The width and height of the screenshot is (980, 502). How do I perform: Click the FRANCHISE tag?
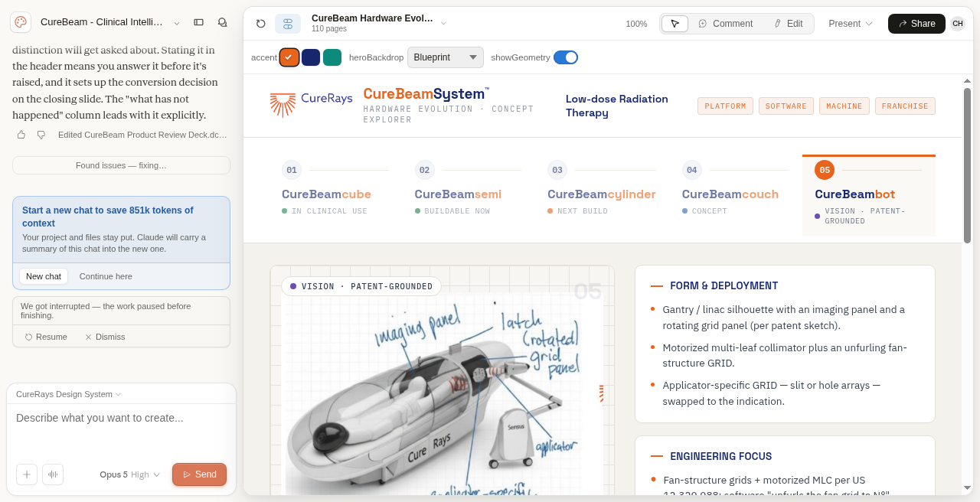tap(905, 106)
